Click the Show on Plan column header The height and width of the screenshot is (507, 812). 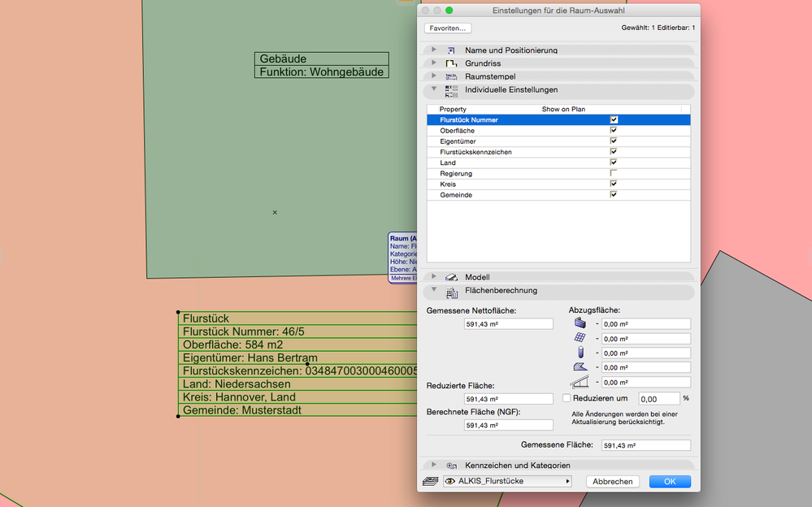click(x=563, y=109)
